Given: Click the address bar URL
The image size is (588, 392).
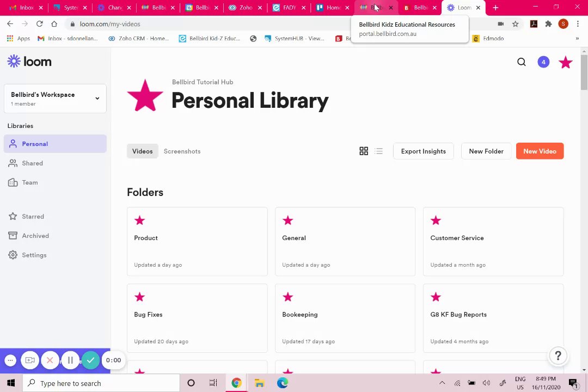Looking at the screenshot, I should 110,24.
